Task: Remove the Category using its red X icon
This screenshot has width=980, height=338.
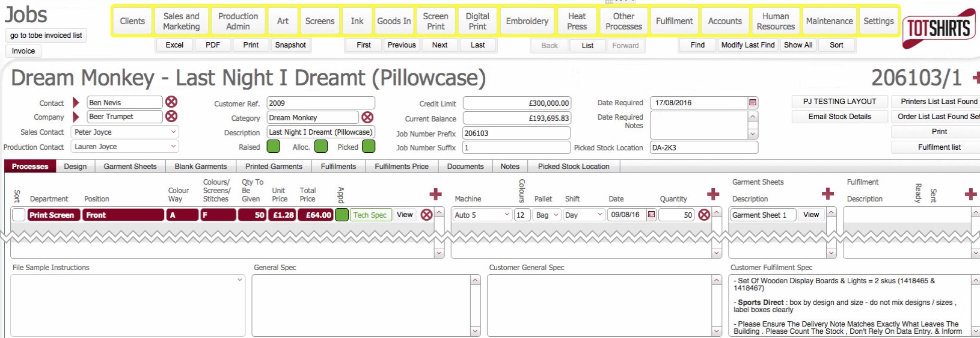Action: pyautogui.click(x=367, y=117)
